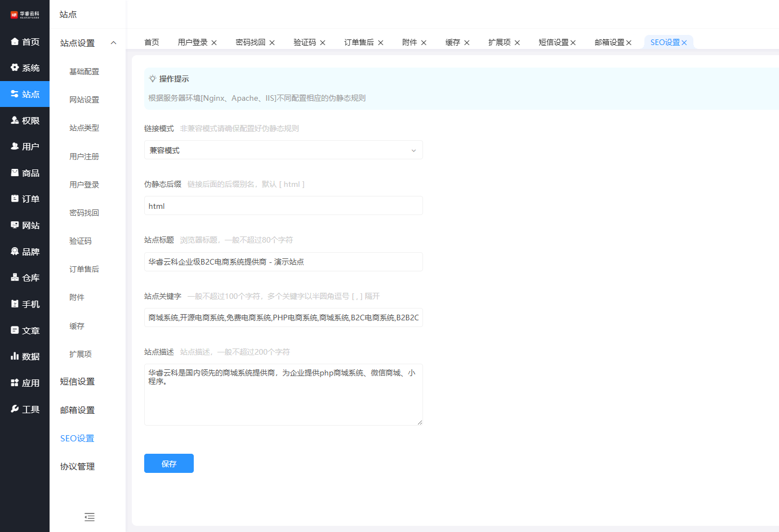Open 协议管理 in the submenu
Viewport: 779px width, 532px height.
pyautogui.click(x=78, y=467)
